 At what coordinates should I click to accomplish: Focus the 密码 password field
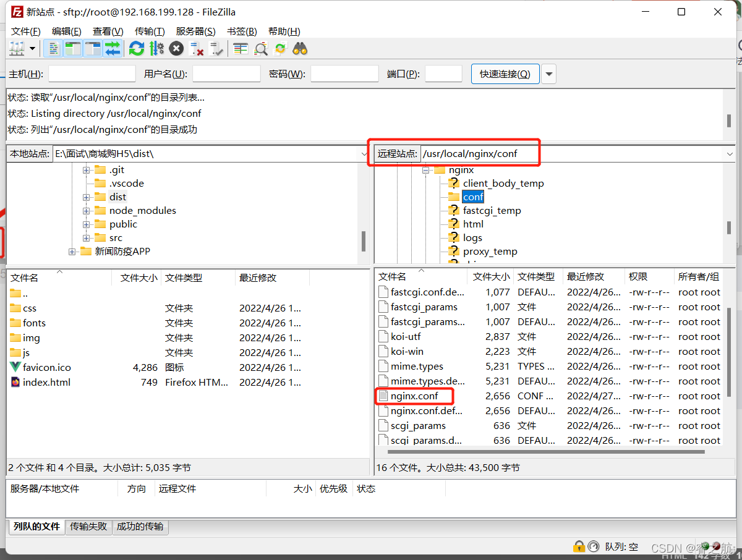click(344, 74)
